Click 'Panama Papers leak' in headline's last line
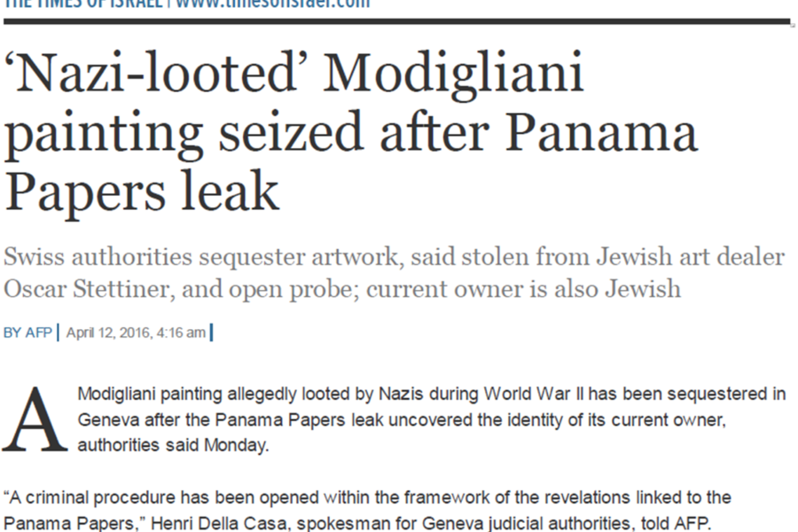This screenshot has height=532, width=798. click(142, 193)
